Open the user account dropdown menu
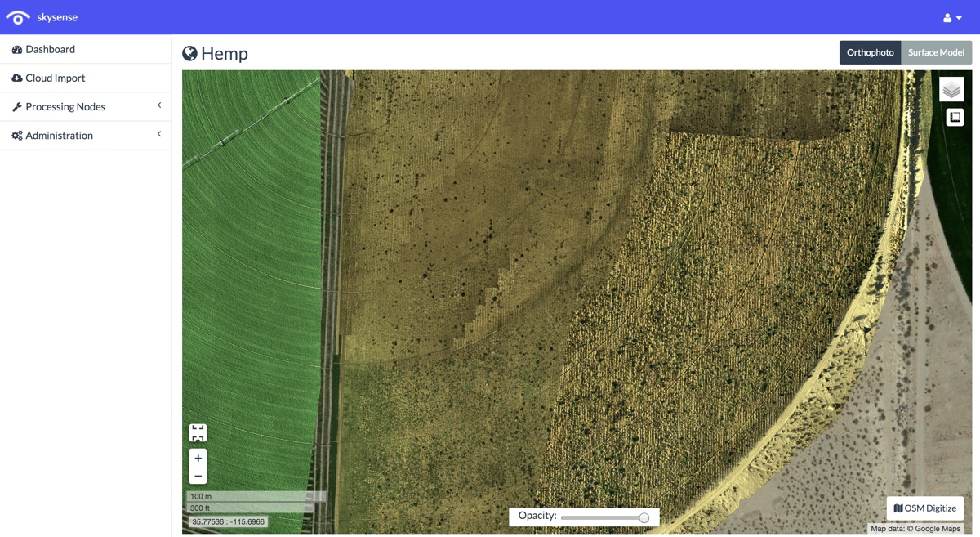The height and width of the screenshot is (537, 980). 952,17
